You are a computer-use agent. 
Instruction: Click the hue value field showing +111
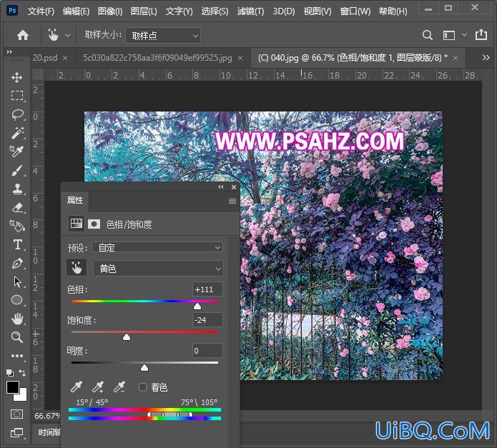pyautogui.click(x=207, y=289)
